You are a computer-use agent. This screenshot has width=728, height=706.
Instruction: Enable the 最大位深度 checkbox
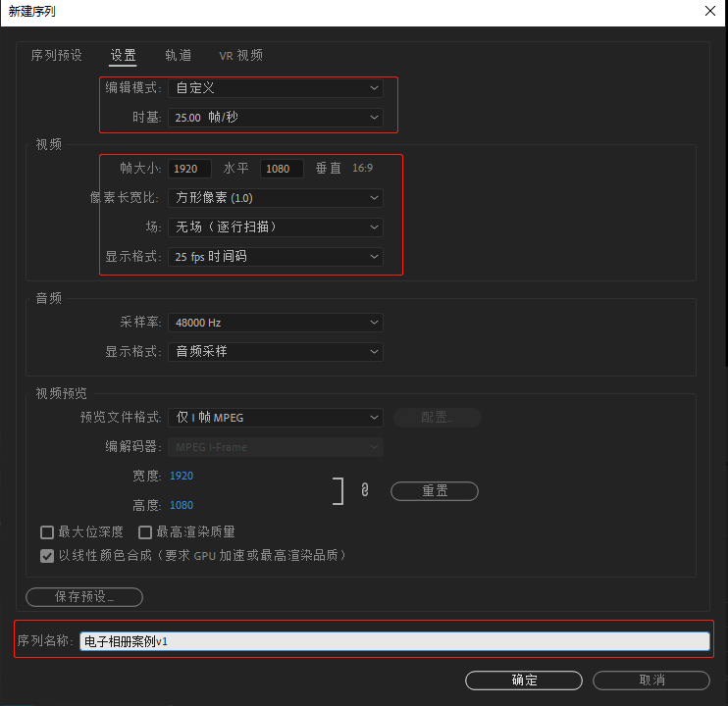[x=47, y=532]
